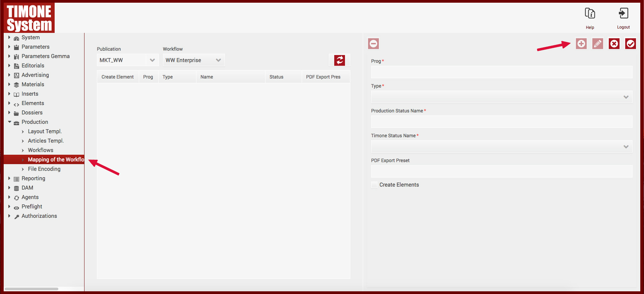
Task: Expand the Elements tree node arrow
Action: pos(9,103)
